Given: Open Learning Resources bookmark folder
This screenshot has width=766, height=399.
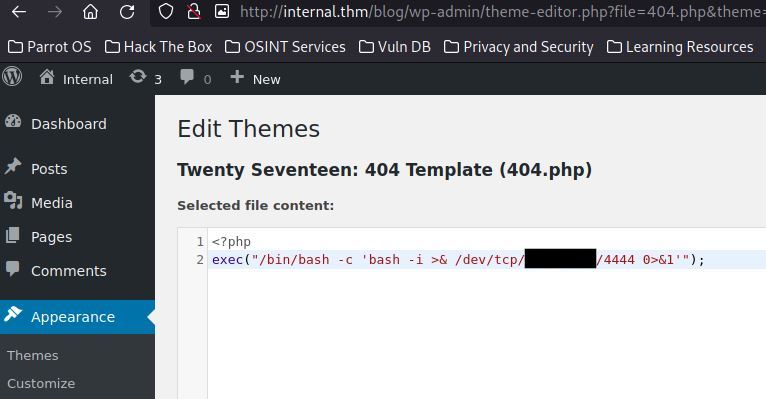Looking at the screenshot, I should pyautogui.click(x=680, y=47).
